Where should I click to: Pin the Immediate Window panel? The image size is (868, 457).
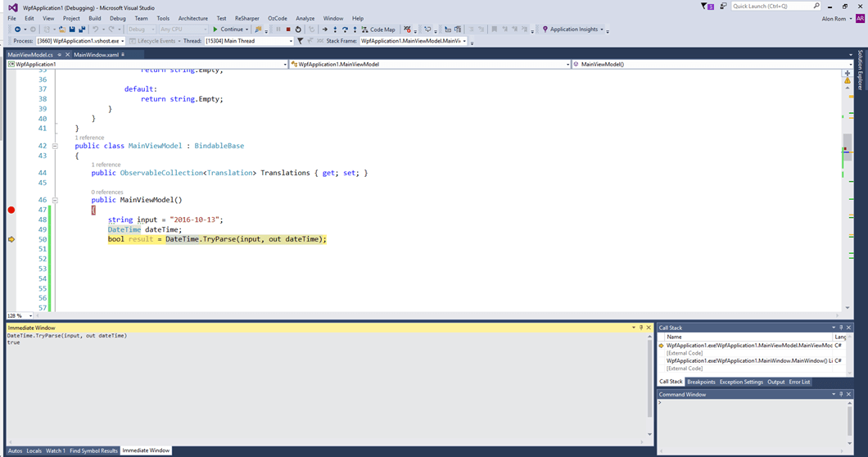641,328
